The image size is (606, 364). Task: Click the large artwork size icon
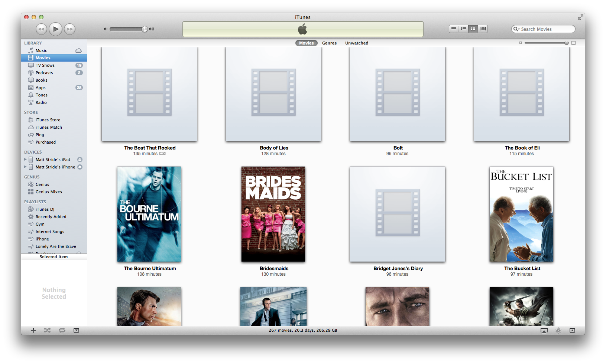(573, 43)
